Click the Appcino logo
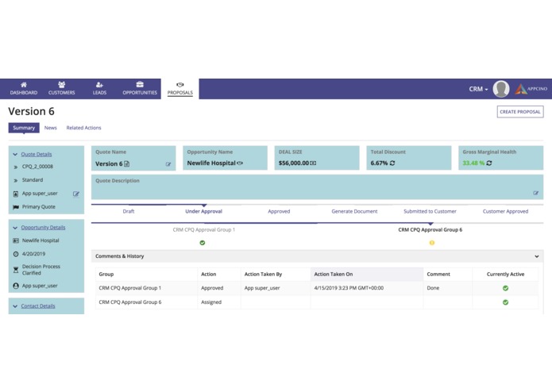Image resolution: width=552 pixels, height=392 pixels. (531, 89)
